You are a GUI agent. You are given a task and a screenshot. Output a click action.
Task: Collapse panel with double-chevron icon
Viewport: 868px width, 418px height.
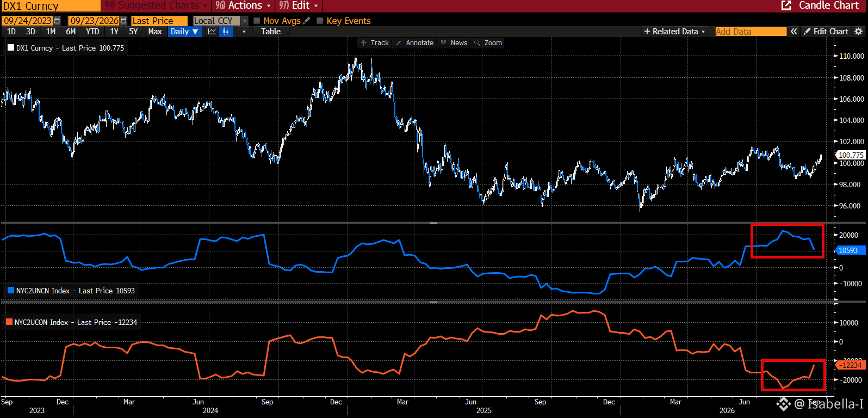coord(794,32)
